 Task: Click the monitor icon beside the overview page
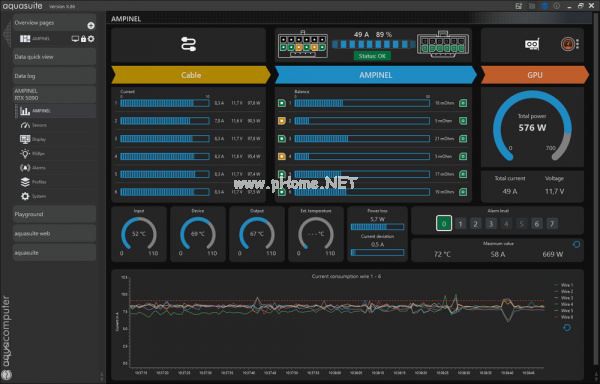tap(75, 39)
